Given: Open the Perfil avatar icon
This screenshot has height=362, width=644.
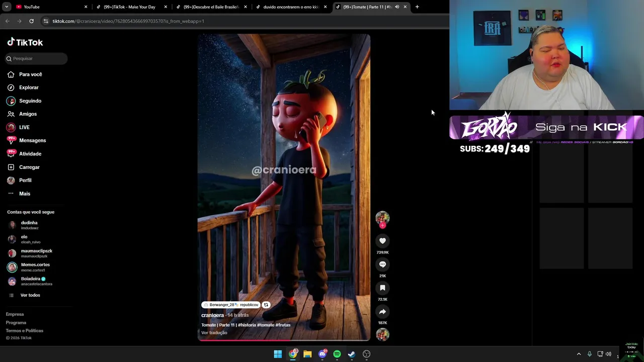Looking at the screenshot, I should (11, 180).
